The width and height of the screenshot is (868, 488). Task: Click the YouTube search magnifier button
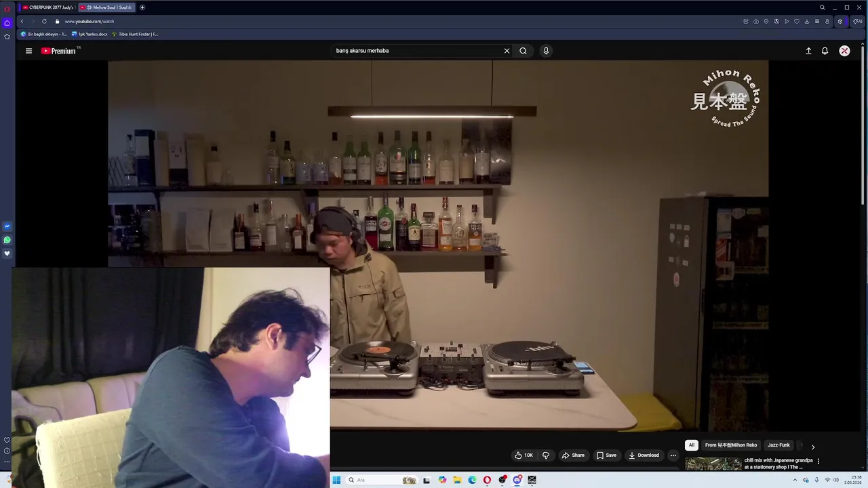(523, 51)
